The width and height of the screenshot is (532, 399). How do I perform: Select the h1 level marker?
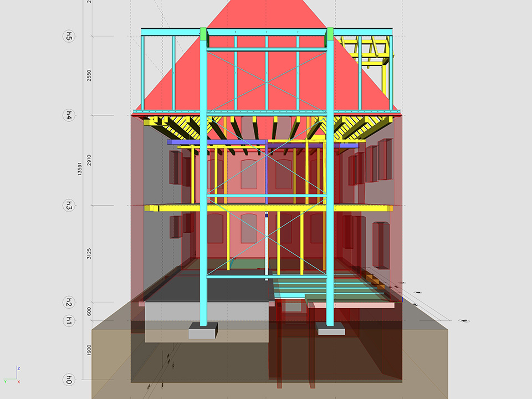(68, 320)
